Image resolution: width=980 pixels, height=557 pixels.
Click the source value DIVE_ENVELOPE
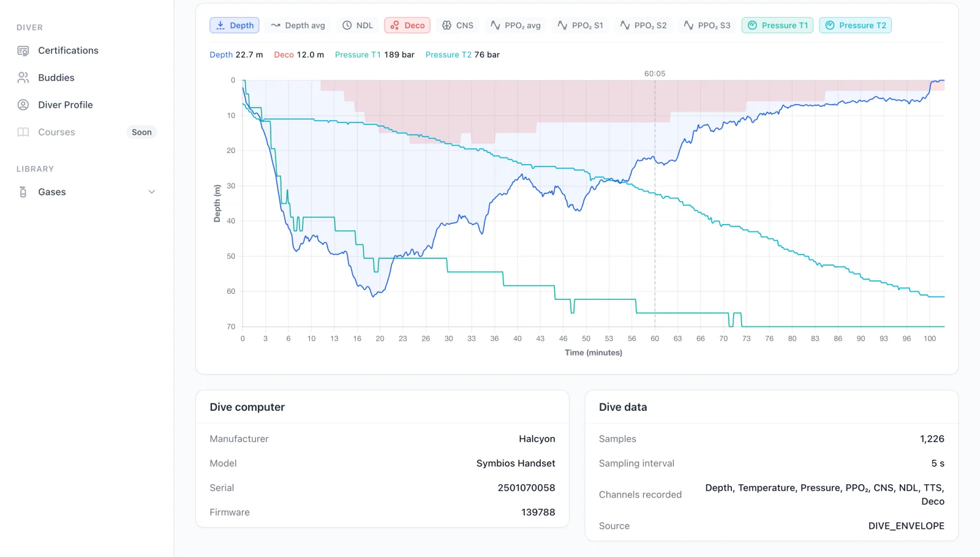[907, 526]
